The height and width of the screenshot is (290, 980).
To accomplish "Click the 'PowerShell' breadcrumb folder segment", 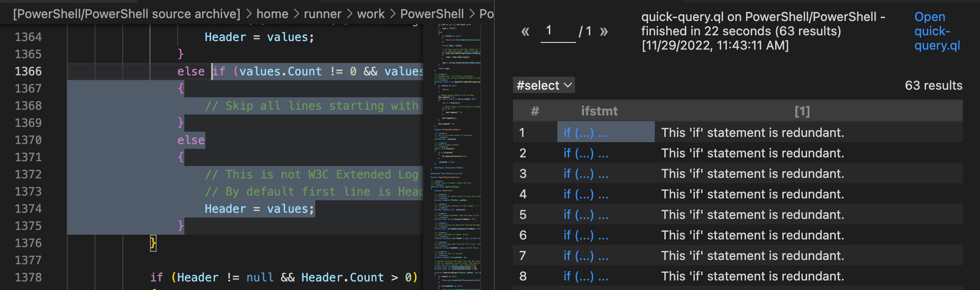I will pos(432,14).
